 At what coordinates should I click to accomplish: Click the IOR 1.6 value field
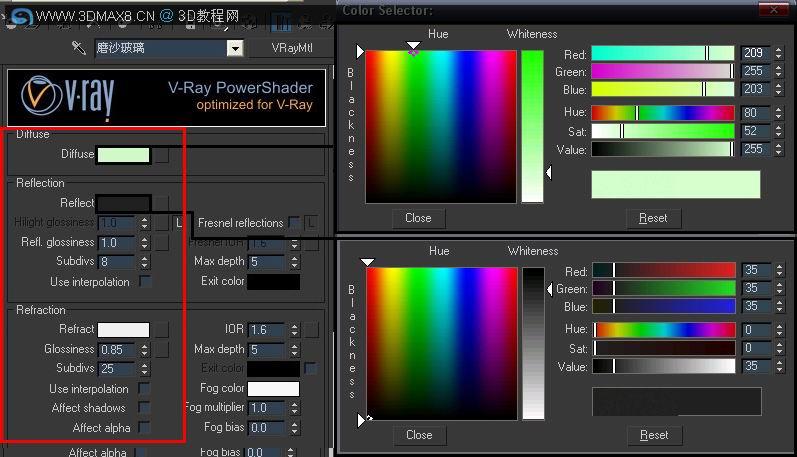pos(267,330)
